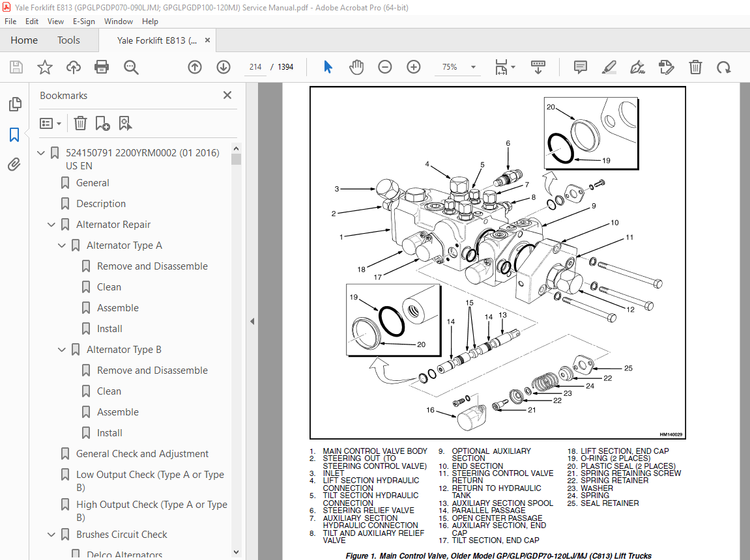Viewport: 750px width, 560px height.
Task: Open High Output Check bookmark
Action: [x=152, y=511]
